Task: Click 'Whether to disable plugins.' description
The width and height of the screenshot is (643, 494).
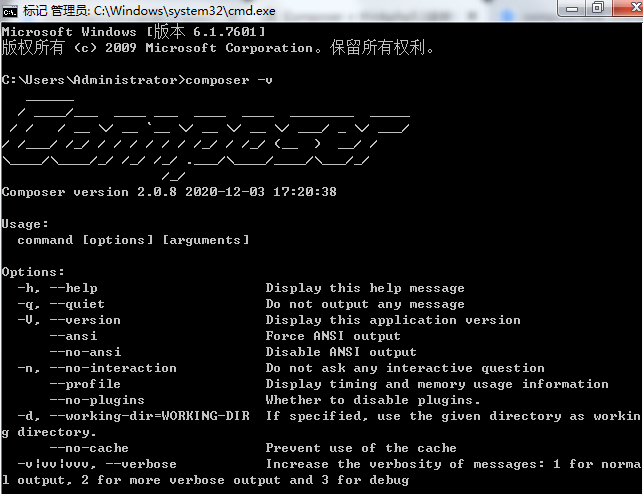Action: tap(373, 400)
